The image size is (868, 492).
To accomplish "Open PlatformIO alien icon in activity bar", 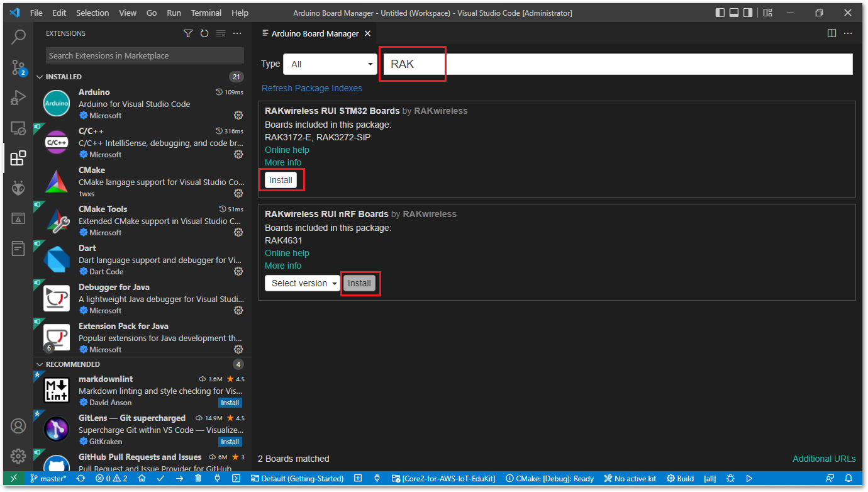I will click(18, 188).
